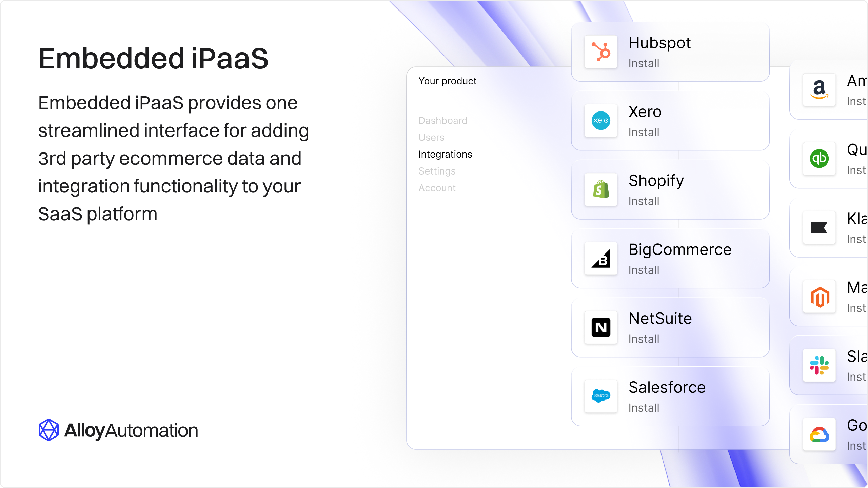
Task: Select Integrations in the sidebar
Action: click(445, 155)
